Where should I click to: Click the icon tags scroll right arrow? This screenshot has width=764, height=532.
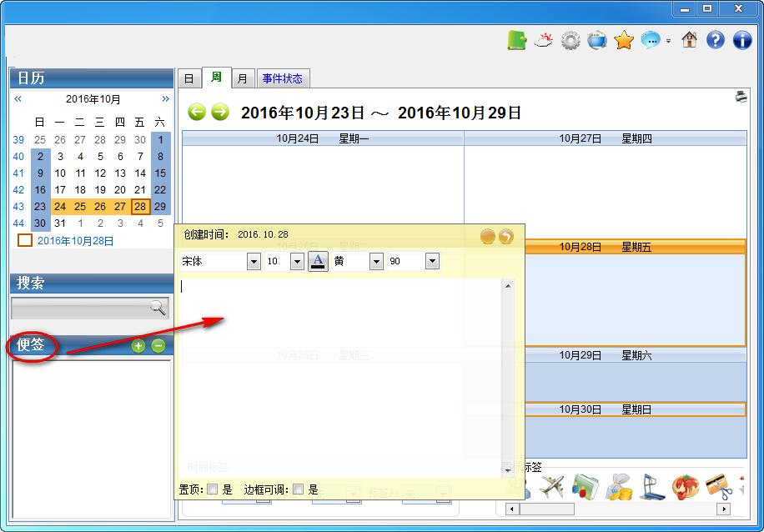(x=724, y=509)
